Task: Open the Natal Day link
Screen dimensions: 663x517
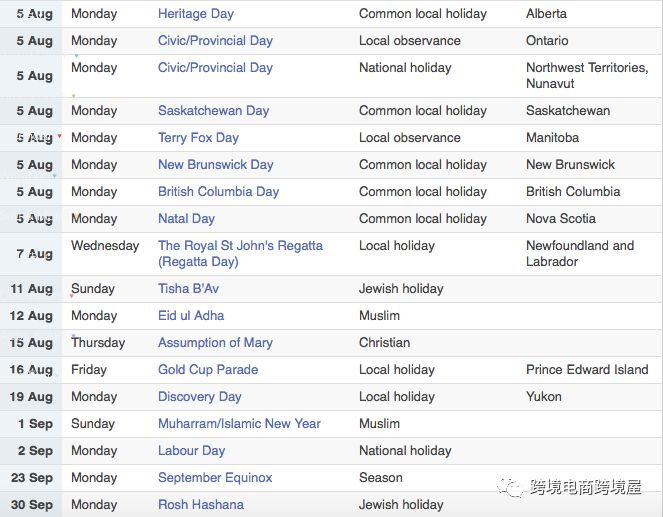Action: pos(186,219)
